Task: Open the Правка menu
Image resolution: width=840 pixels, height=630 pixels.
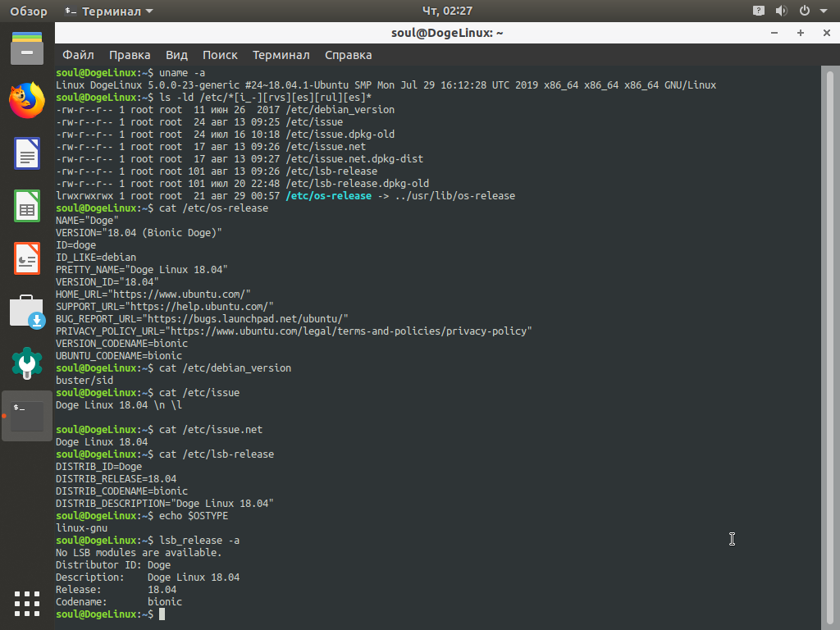Action: coord(130,55)
